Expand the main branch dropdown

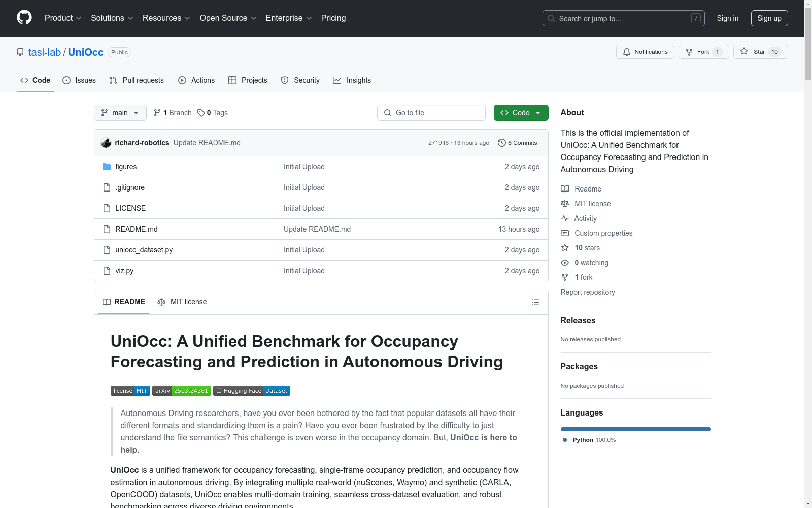[x=120, y=113]
